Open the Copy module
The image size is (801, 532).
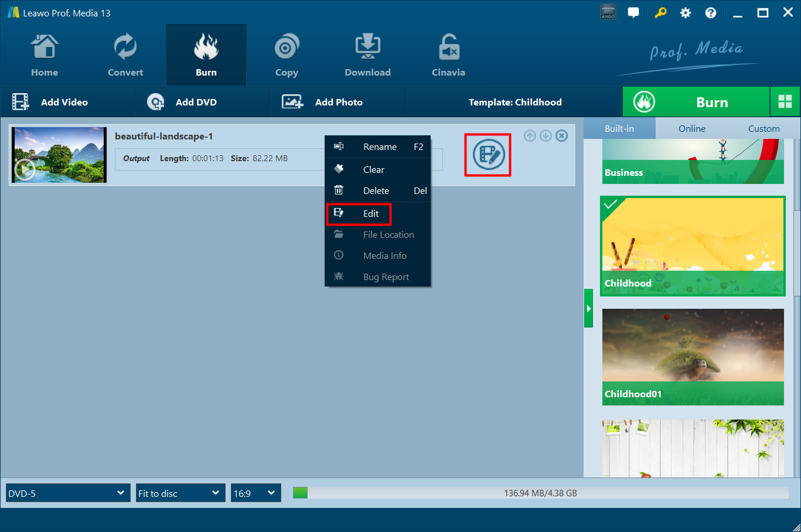287,56
